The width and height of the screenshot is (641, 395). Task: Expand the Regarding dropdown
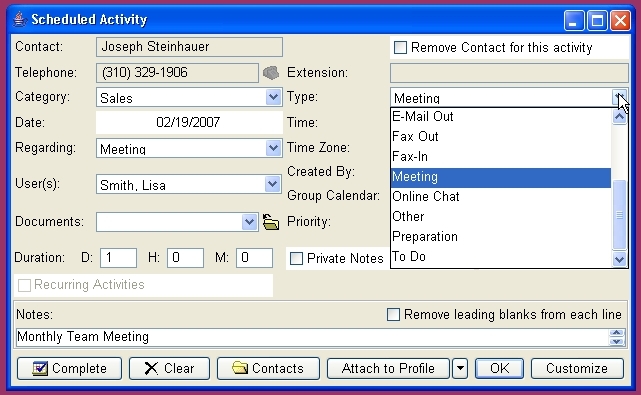(x=273, y=148)
